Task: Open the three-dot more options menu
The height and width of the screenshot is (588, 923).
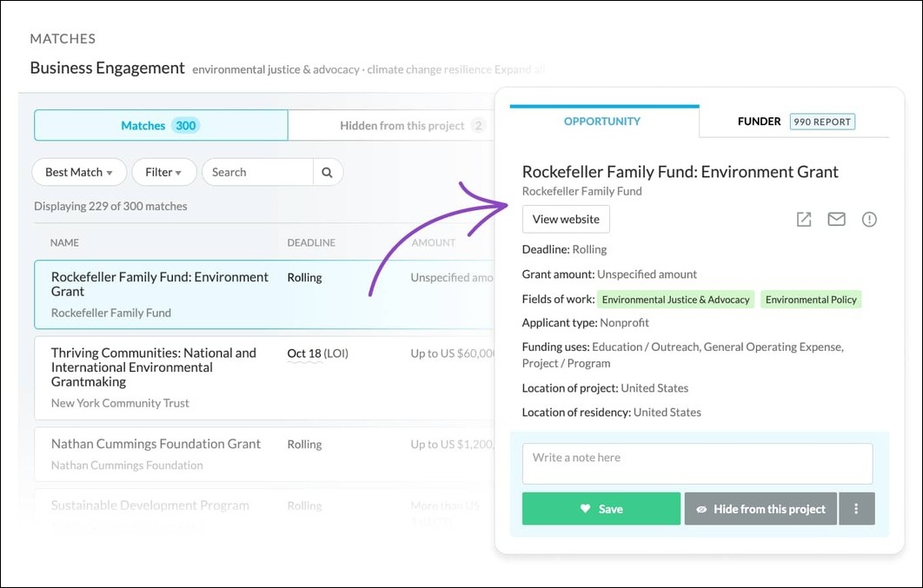Action: coord(856,509)
